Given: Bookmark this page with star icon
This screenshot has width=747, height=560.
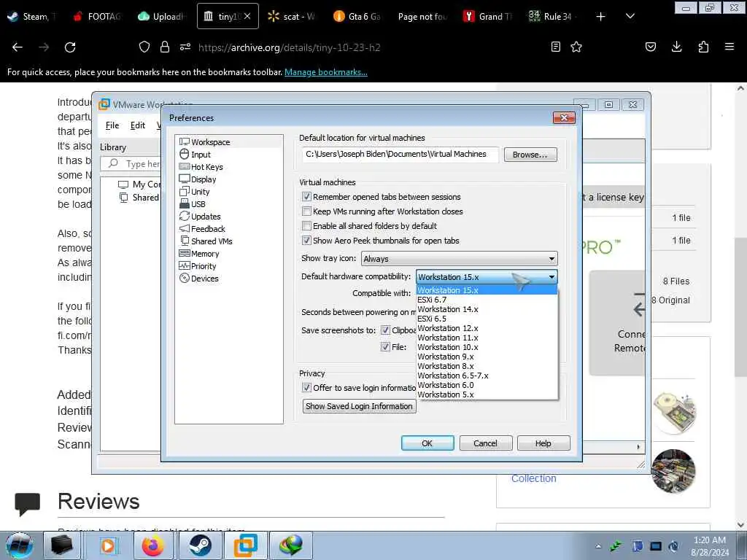Looking at the screenshot, I should [x=576, y=47].
